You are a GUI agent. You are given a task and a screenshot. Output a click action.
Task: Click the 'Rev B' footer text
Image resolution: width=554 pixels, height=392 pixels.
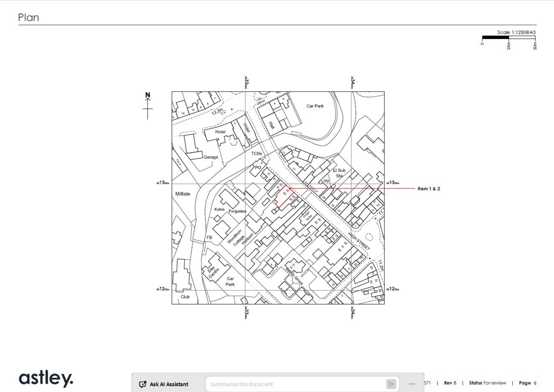point(450,383)
